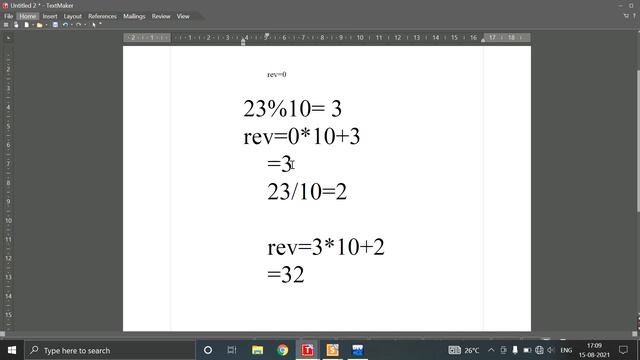640x360 pixels.
Task: Click the orange S app icon on taskbar
Action: click(332, 350)
